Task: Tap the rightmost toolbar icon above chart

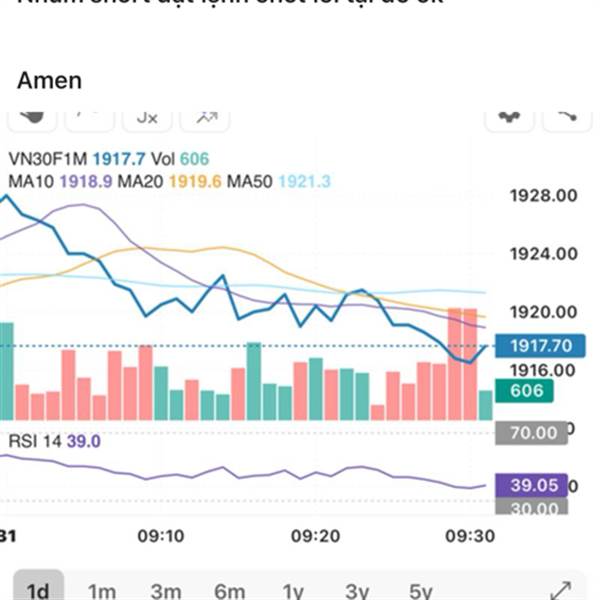Action: coord(568,117)
